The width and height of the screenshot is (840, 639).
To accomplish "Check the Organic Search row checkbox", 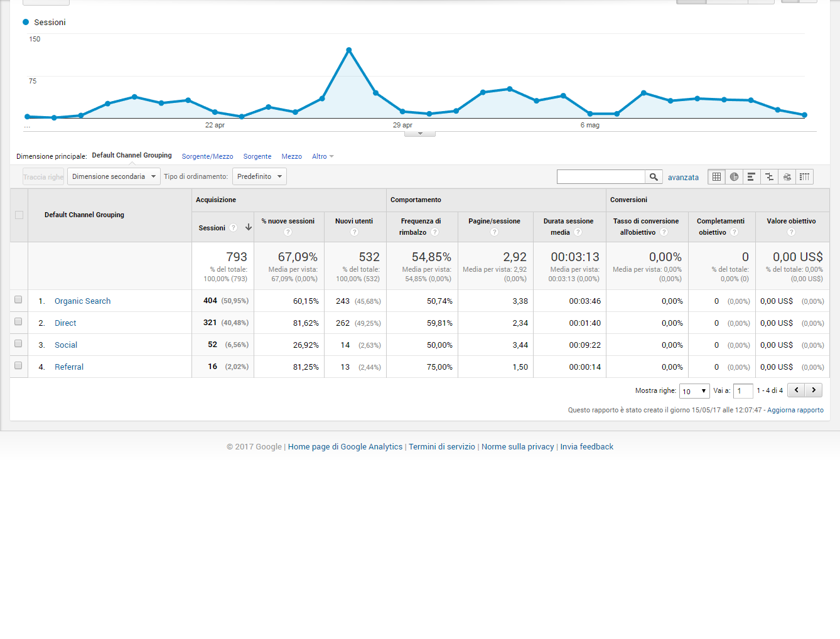I will point(18,300).
